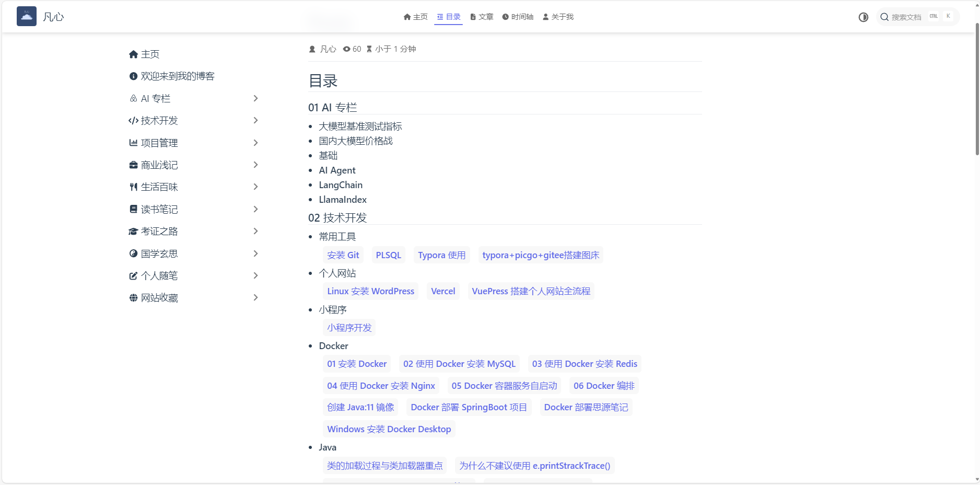Image resolution: width=980 pixels, height=485 pixels.
Task: Open Windows 安装 Docker Desktop link
Action: coord(389,429)
